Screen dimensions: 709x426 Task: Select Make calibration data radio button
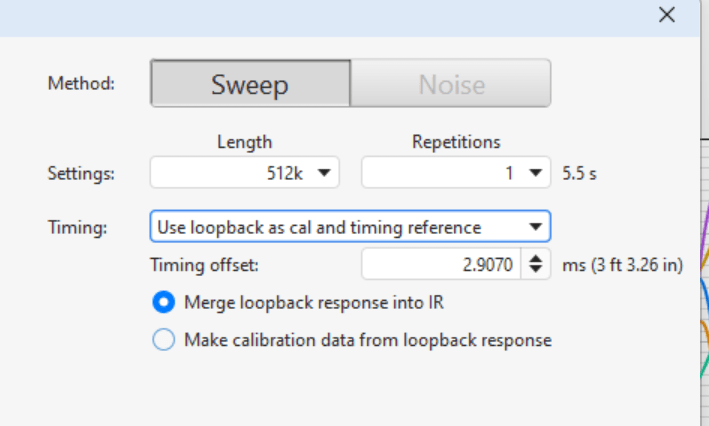164,340
